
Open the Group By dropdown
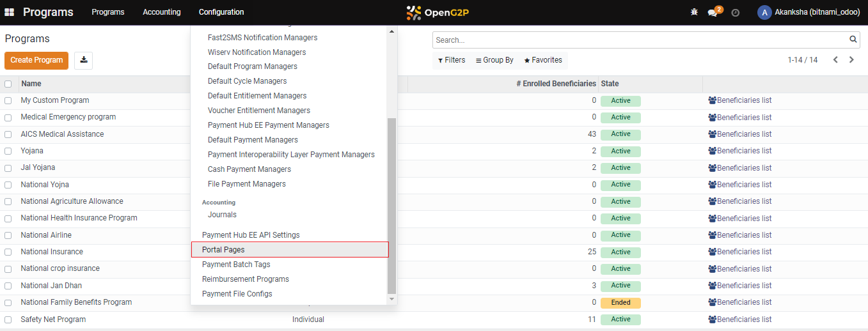click(x=494, y=60)
